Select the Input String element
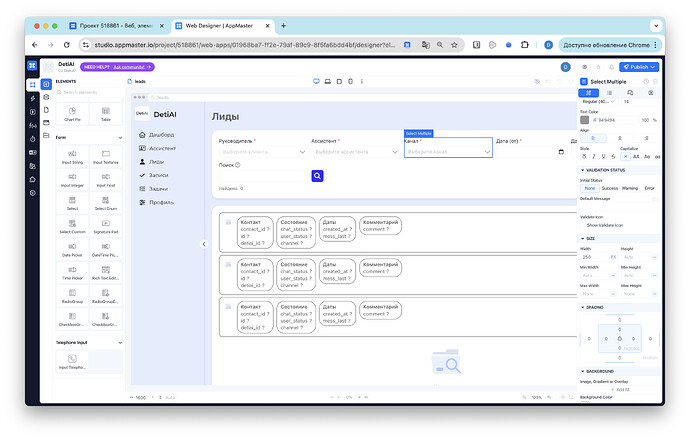The image size is (690, 438). 72,157
